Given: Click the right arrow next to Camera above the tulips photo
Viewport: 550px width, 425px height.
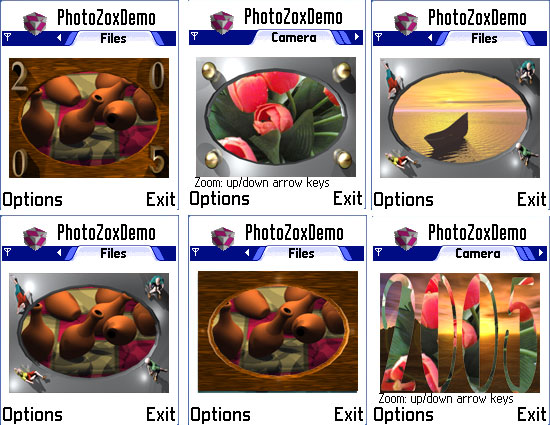Looking at the screenshot, I should [357, 36].
